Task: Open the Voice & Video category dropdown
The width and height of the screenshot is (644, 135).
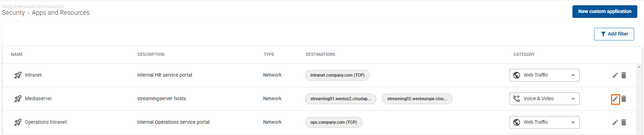Action: click(544, 99)
